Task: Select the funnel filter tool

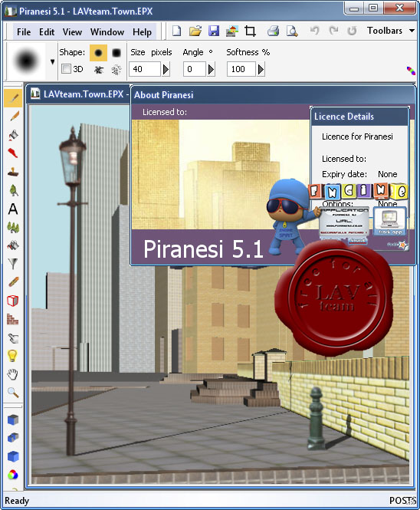Action: 13,264
